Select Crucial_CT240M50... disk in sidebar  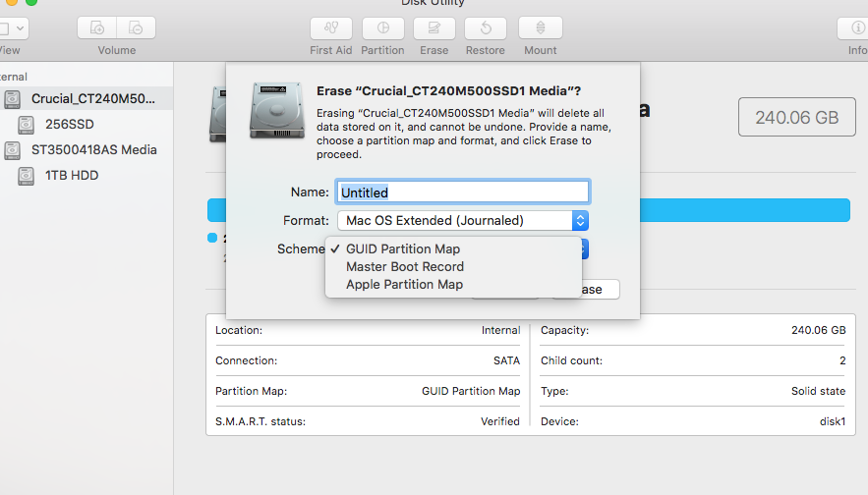[86, 98]
